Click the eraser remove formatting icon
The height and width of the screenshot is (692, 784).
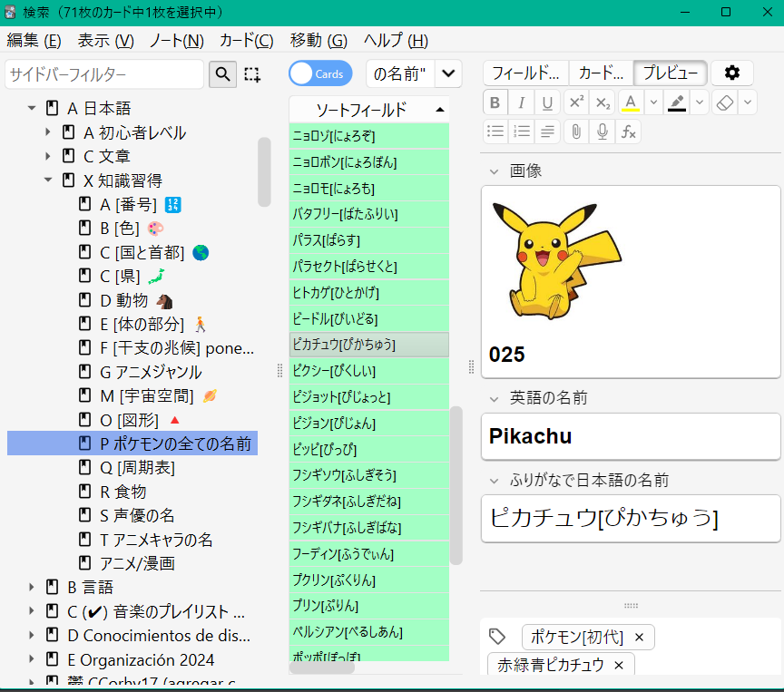coord(724,102)
